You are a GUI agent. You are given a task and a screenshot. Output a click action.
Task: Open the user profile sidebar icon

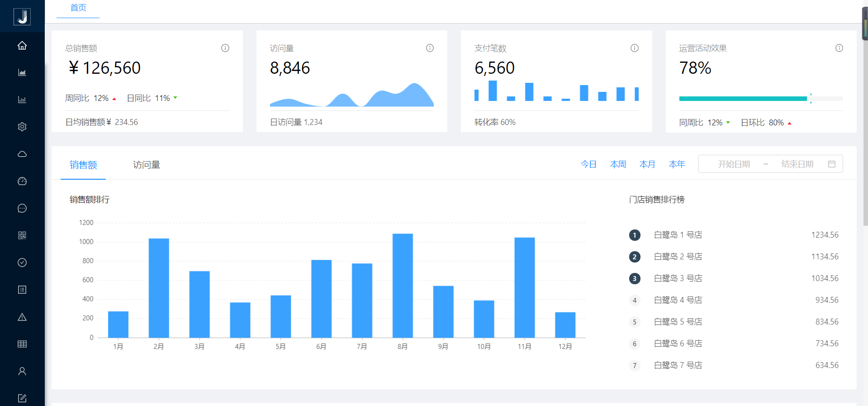coord(22,372)
